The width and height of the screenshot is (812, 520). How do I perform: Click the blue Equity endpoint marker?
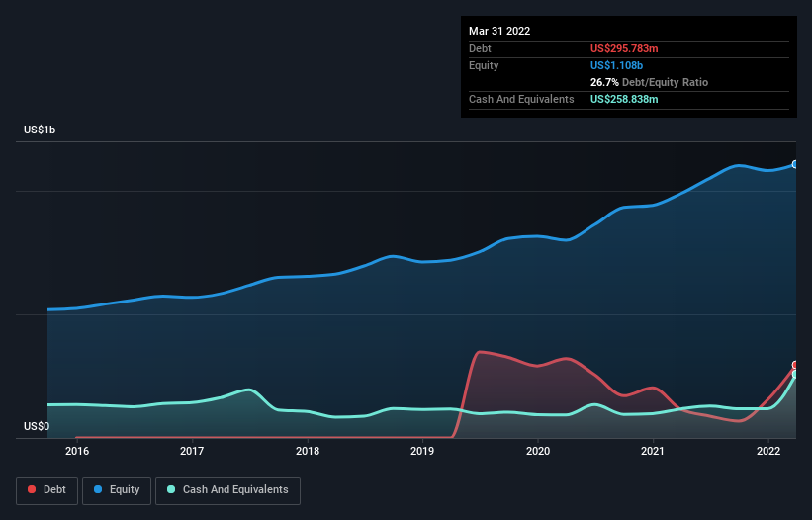pos(795,164)
